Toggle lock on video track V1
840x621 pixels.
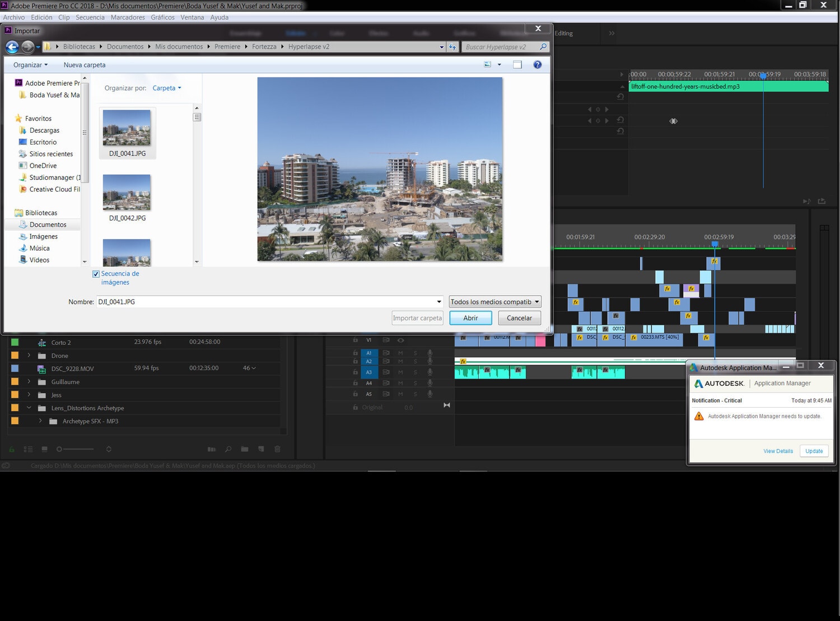click(x=355, y=340)
